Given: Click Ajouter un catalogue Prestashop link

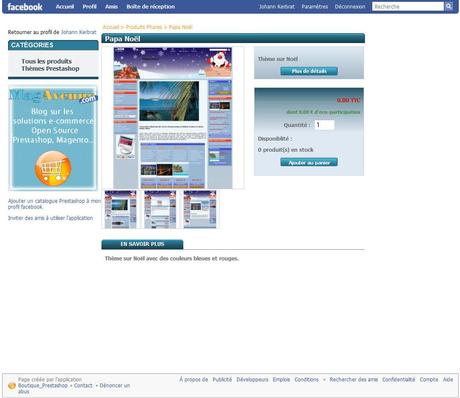Looking at the screenshot, I should (x=54, y=204).
